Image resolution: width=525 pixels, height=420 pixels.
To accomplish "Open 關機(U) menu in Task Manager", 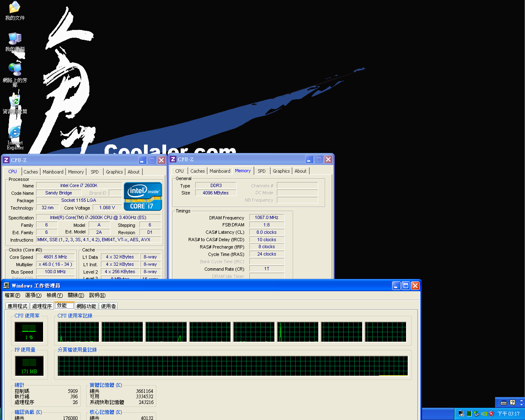I will click(76, 295).
